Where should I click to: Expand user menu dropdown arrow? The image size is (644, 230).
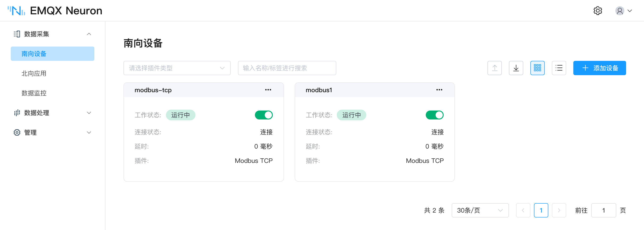pyautogui.click(x=630, y=11)
